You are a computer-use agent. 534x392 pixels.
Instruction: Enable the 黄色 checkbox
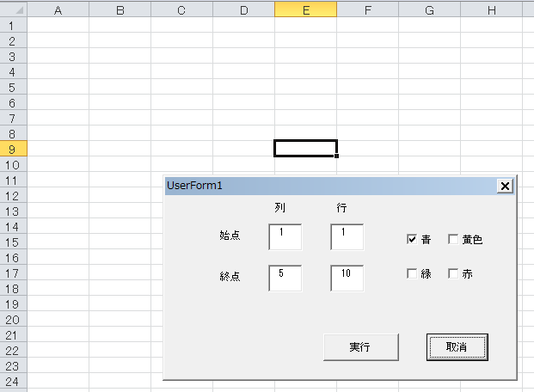point(453,240)
